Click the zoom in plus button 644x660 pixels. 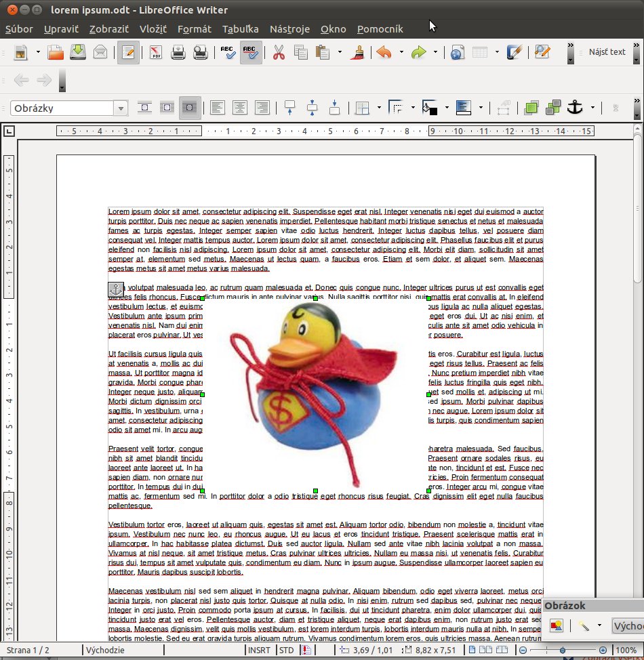pos(603,651)
